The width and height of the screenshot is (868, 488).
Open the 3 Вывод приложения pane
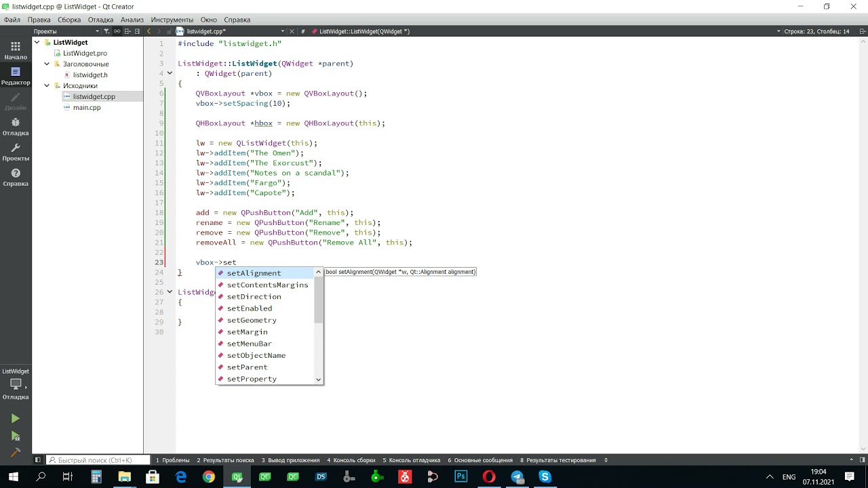pyautogui.click(x=290, y=460)
